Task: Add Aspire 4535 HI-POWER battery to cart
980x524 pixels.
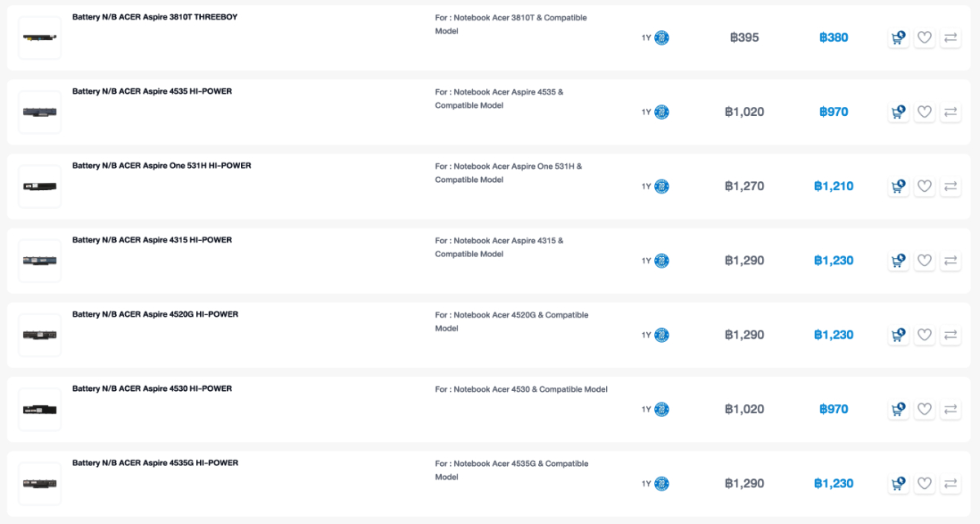Action: click(x=898, y=112)
